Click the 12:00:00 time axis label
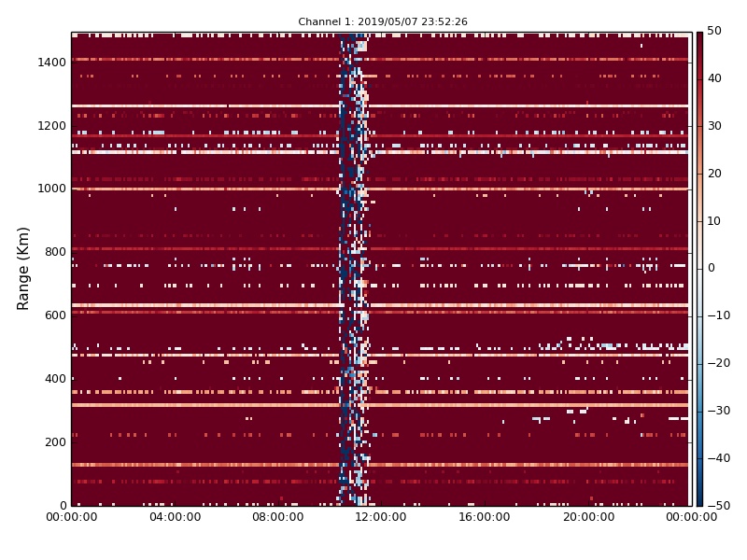The height and width of the screenshot is (560, 747). point(381,517)
